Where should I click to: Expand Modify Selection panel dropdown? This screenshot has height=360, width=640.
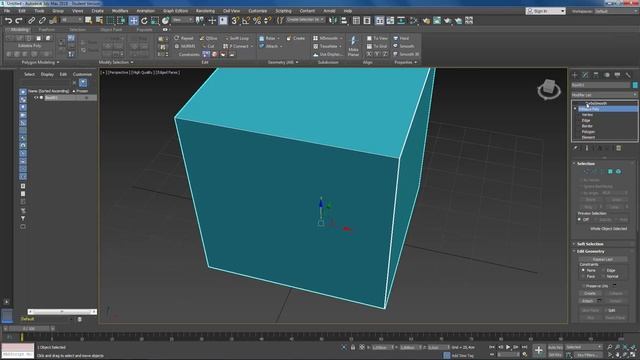click(x=116, y=62)
